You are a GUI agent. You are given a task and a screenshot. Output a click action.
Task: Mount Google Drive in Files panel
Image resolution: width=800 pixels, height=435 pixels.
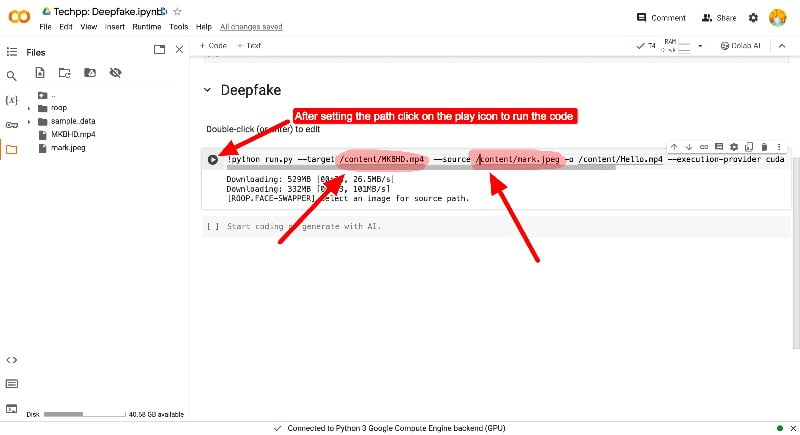(90, 73)
